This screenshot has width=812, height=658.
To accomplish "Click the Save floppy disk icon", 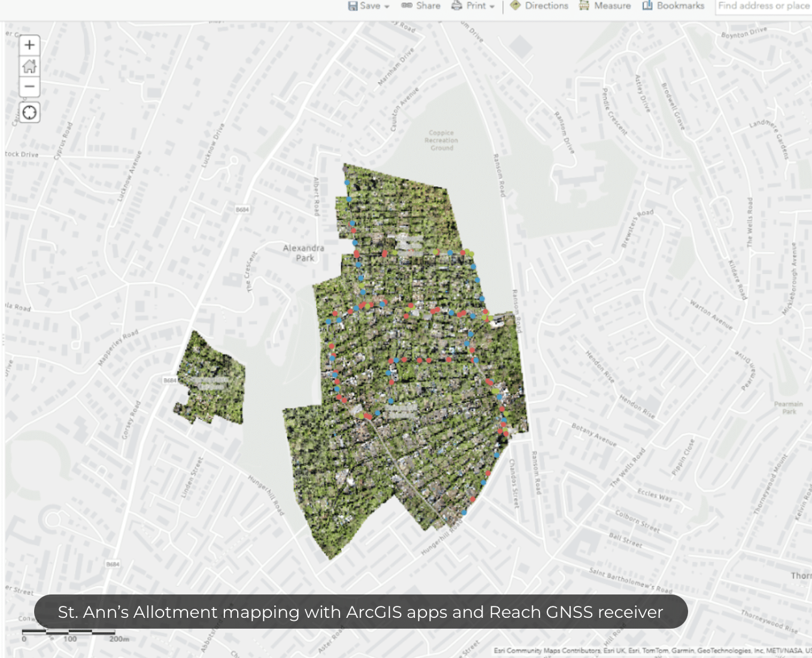I will [353, 5].
